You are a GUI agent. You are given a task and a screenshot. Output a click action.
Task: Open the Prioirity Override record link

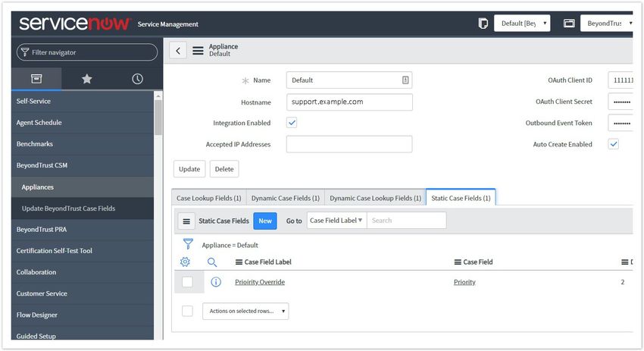[260, 282]
